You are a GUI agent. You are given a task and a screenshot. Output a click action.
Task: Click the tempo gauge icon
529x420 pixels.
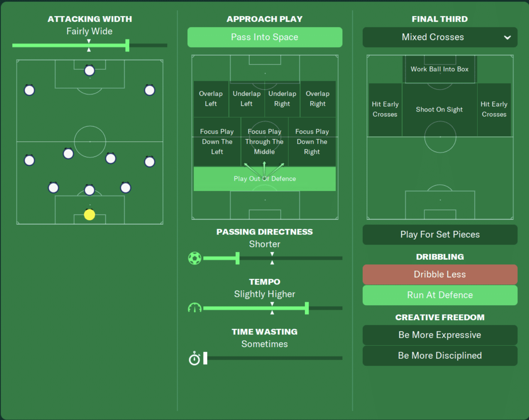coord(194,308)
